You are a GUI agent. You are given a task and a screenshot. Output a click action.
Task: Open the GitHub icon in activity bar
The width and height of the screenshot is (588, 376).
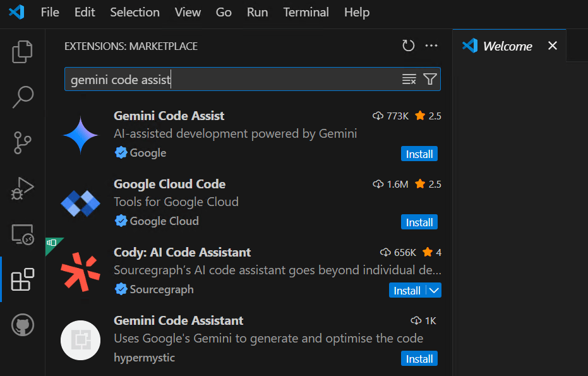[x=23, y=325]
